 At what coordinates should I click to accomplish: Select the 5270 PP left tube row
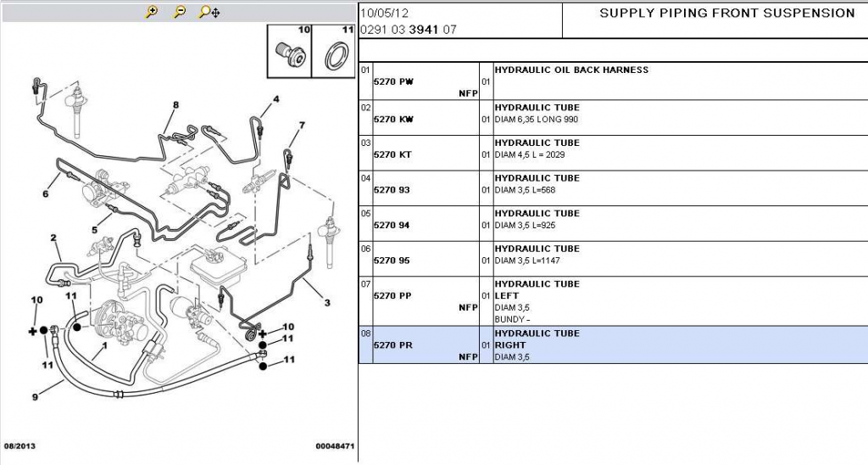[x=614, y=301]
